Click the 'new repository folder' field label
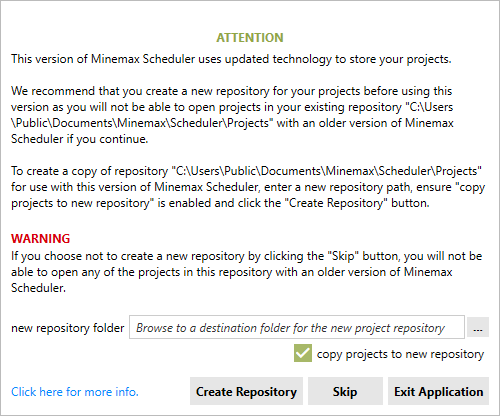Viewport: 500px width, 416px height. 68,328
